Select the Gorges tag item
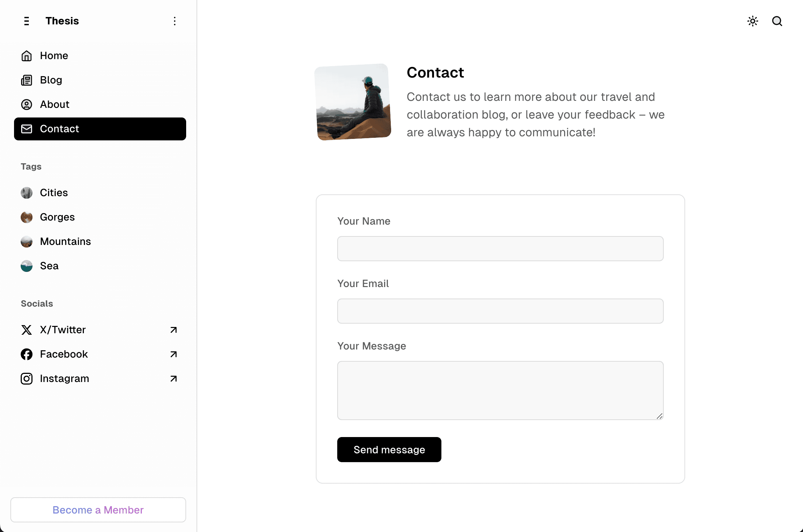Viewport: 803px width, 532px height. (x=57, y=217)
